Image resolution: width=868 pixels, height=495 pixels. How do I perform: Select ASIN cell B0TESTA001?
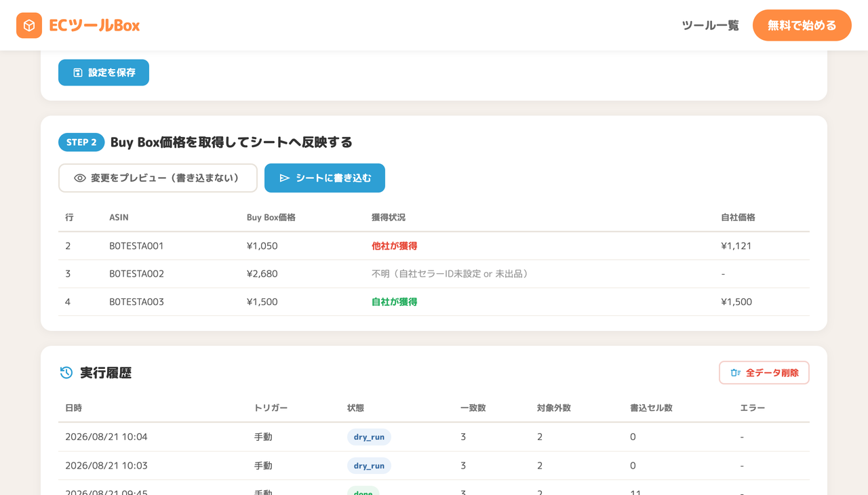(x=136, y=246)
